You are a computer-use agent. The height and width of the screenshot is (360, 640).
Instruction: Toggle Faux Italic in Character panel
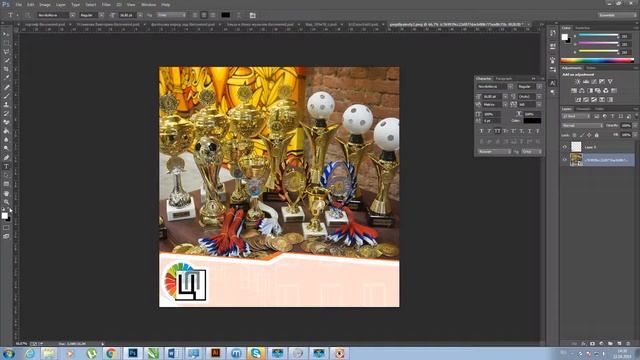click(x=489, y=131)
